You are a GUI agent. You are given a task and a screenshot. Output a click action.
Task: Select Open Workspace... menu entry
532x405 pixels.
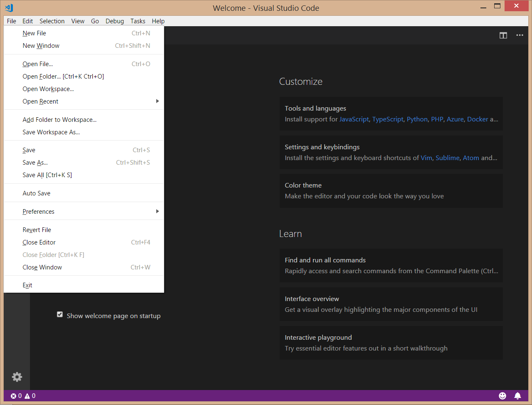pyautogui.click(x=84, y=89)
